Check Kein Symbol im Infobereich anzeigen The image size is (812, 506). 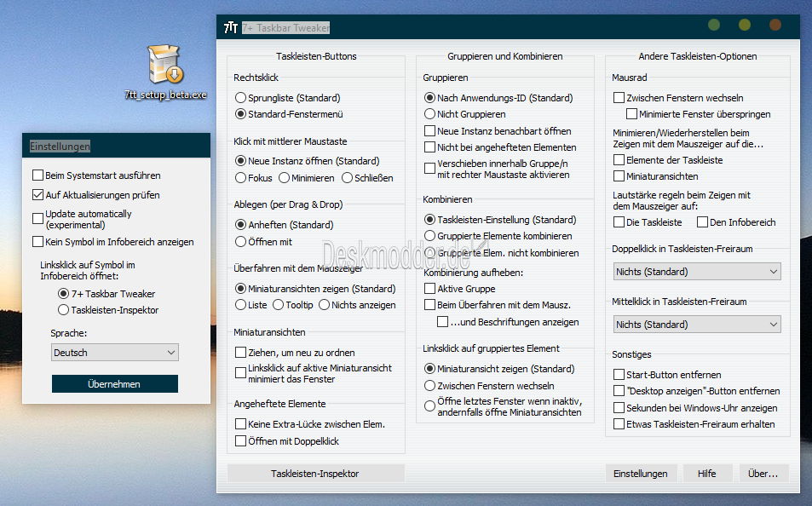37,241
